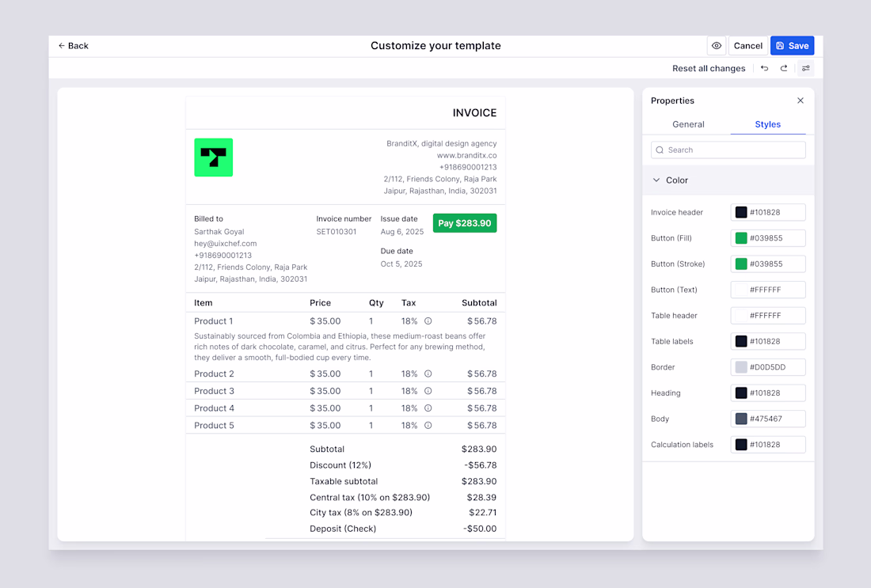This screenshot has height=588, width=871.
Task: Open Heading color swatch
Action: point(741,393)
